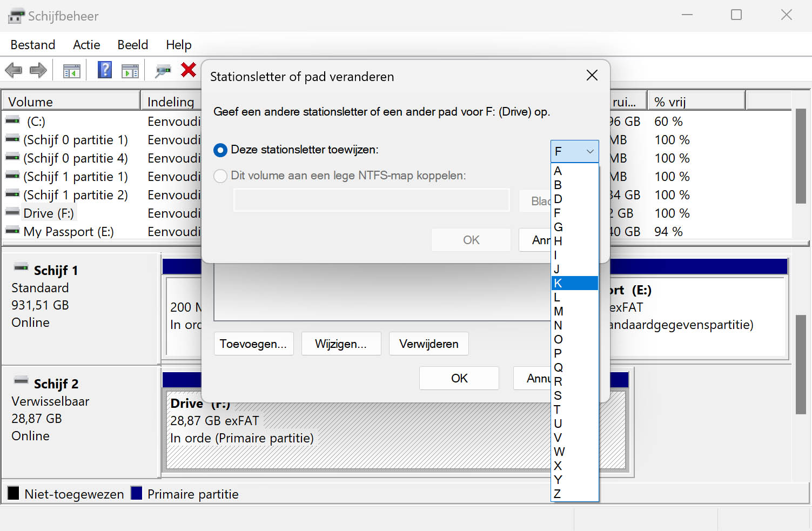Open Help via blue question mark icon
This screenshot has height=531, width=812.
click(105, 70)
